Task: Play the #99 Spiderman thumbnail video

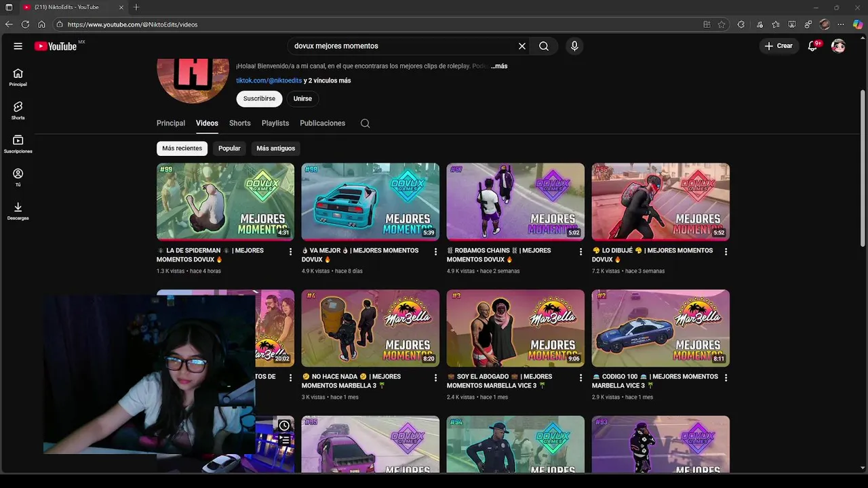Action: [225, 202]
